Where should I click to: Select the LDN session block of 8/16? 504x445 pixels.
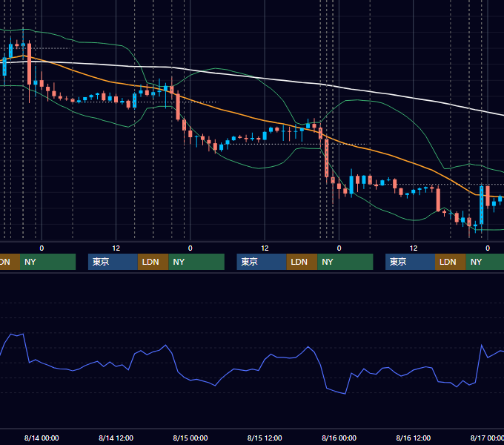[451, 262]
